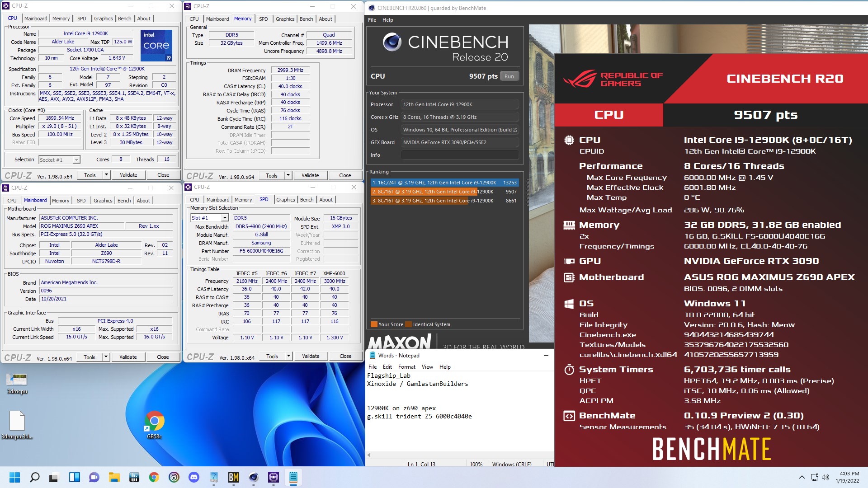Open Task View on taskbar
Viewport: 868px width, 488px height.
coord(54,477)
